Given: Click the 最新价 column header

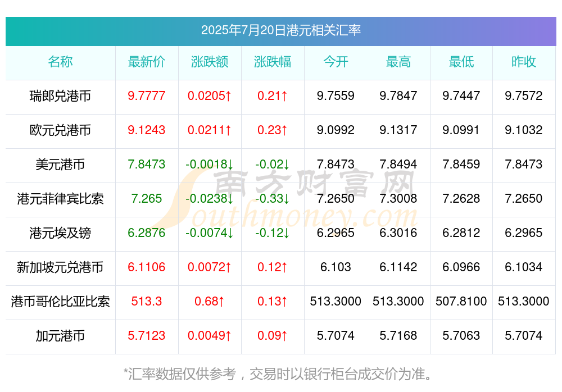Looking at the screenshot, I should (147, 62).
